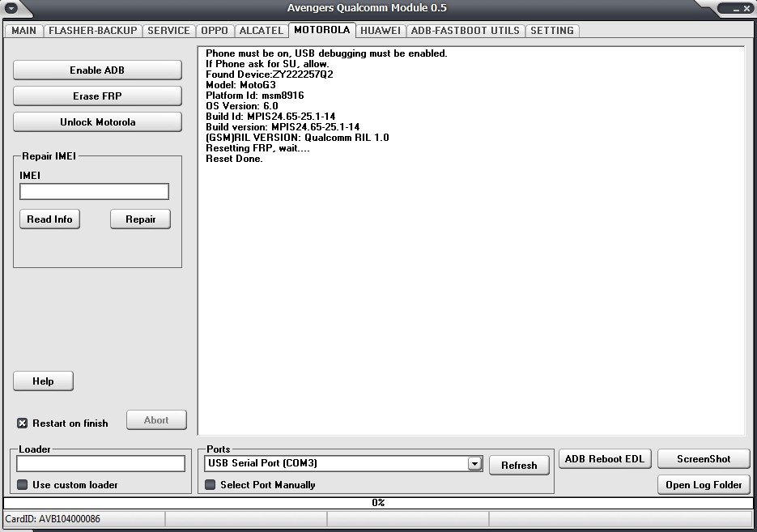The height and width of the screenshot is (532, 757).
Task: Click log line Build version: MPIS24.65-25.1-14
Action: [x=283, y=127]
